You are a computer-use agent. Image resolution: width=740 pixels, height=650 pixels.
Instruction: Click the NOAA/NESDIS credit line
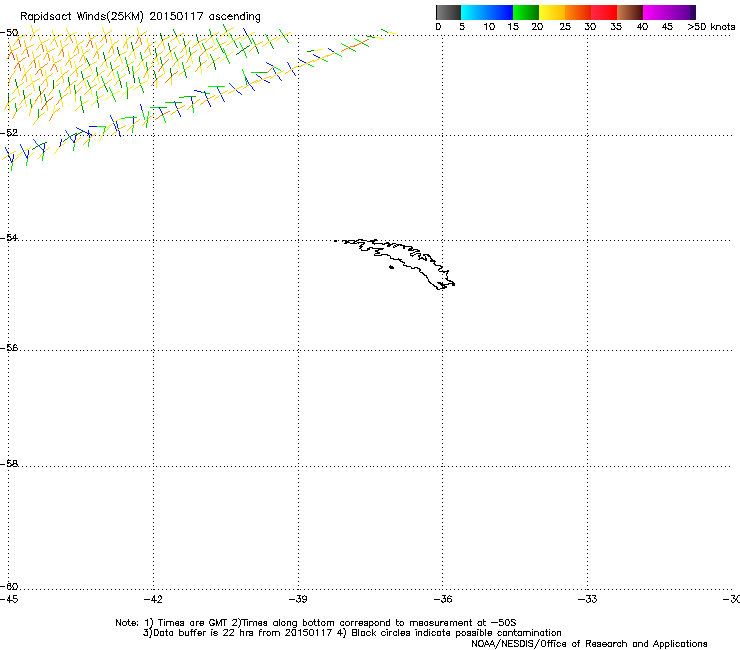(x=589, y=644)
